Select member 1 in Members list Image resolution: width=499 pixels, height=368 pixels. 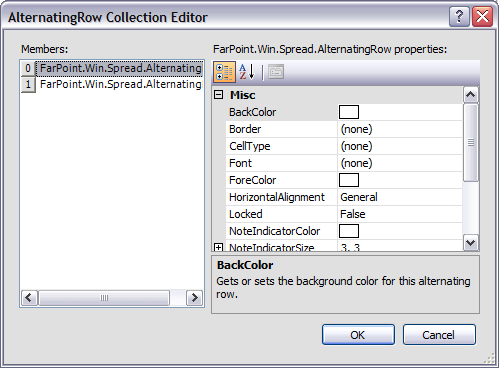[120, 84]
